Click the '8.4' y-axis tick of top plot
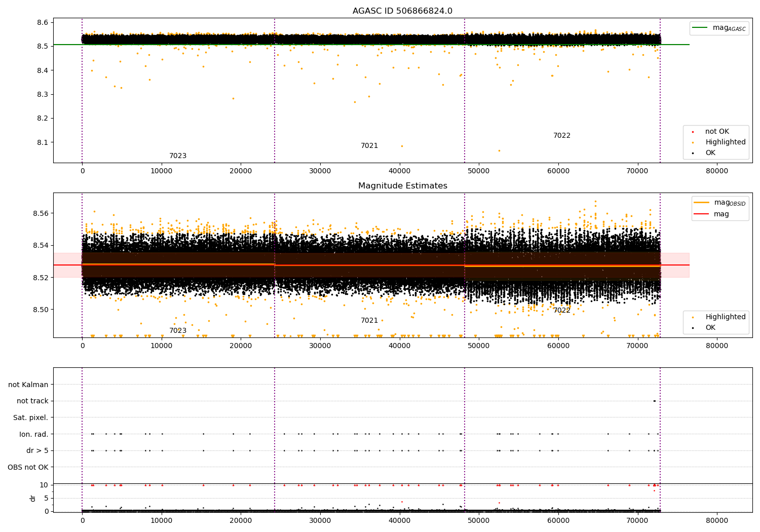760x532 pixels. 43,70
